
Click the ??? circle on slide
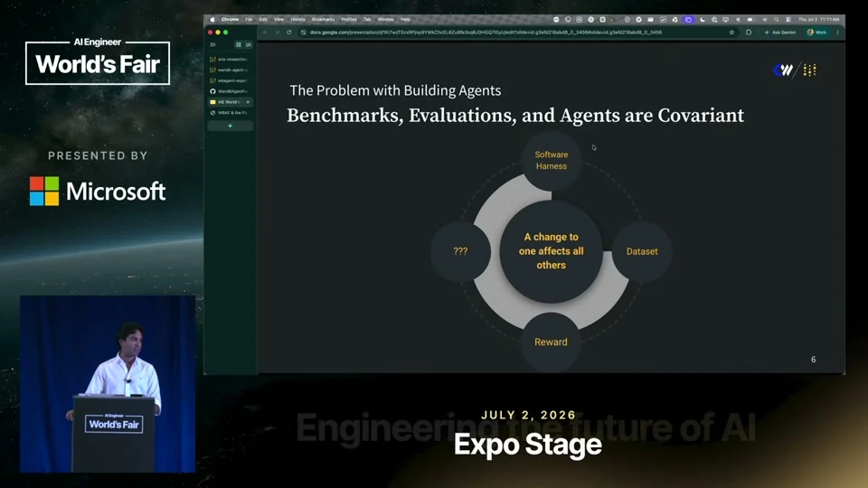pos(460,251)
